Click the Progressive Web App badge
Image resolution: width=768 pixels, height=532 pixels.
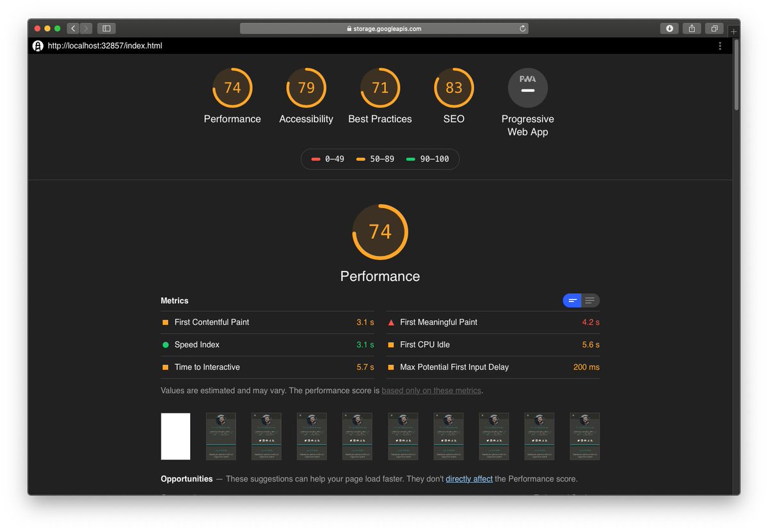tap(527, 87)
